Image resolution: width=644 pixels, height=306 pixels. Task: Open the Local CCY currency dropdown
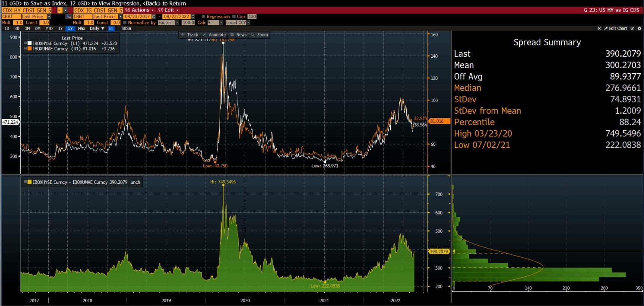pyautogui.click(x=248, y=22)
